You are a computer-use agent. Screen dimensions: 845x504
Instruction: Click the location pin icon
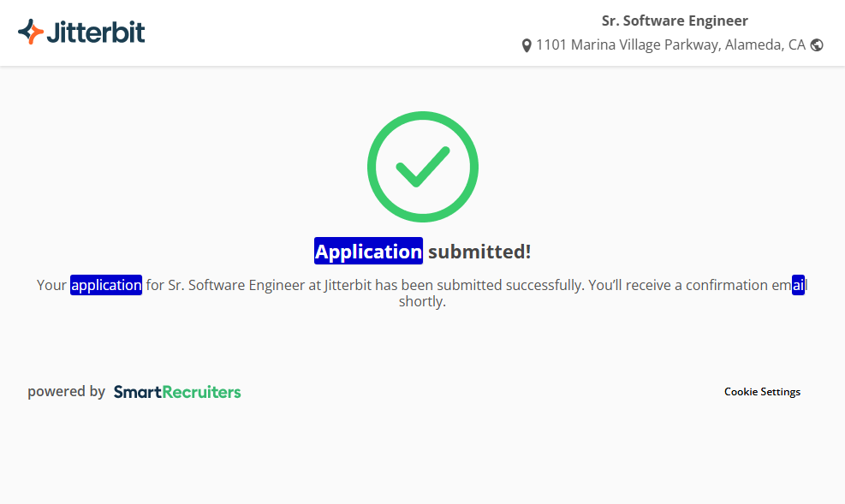pos(527,45)
